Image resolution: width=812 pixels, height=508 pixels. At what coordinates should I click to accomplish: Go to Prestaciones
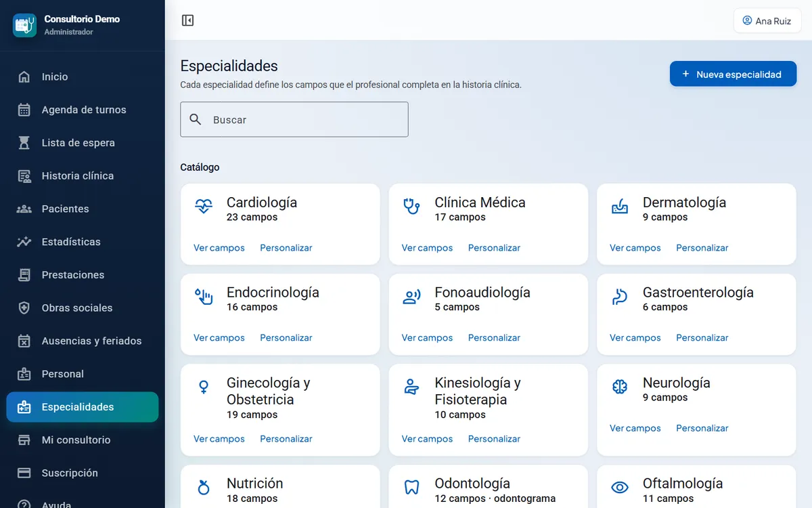83,275
